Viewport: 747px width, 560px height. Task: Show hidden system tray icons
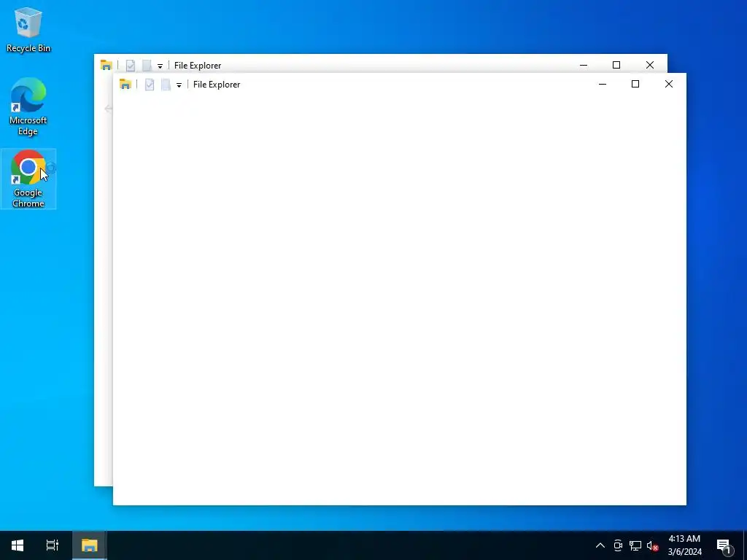(x=600, y=545)
